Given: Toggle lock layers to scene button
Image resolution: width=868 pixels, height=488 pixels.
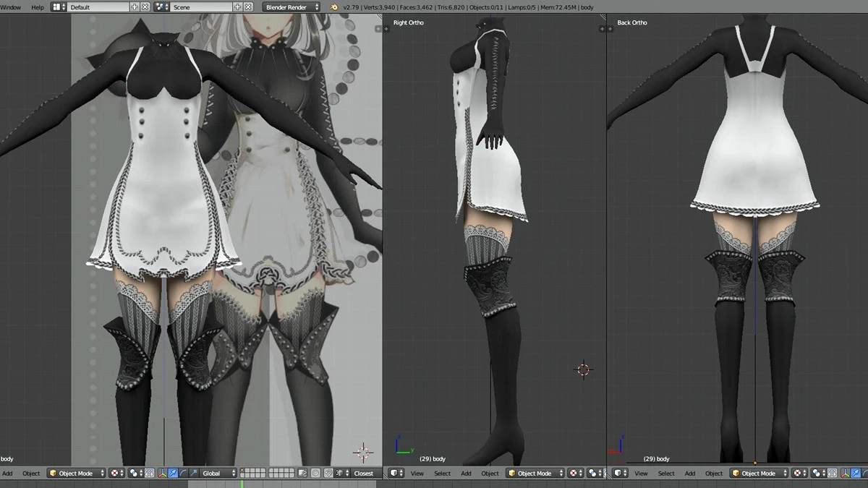Looking at the screenshot, I should click(x=302, y=474).
